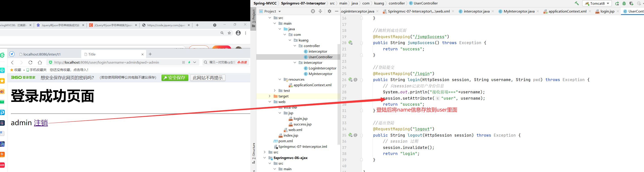
Task: Click gutter mapping icon on line 35
Action: point(351,135)
